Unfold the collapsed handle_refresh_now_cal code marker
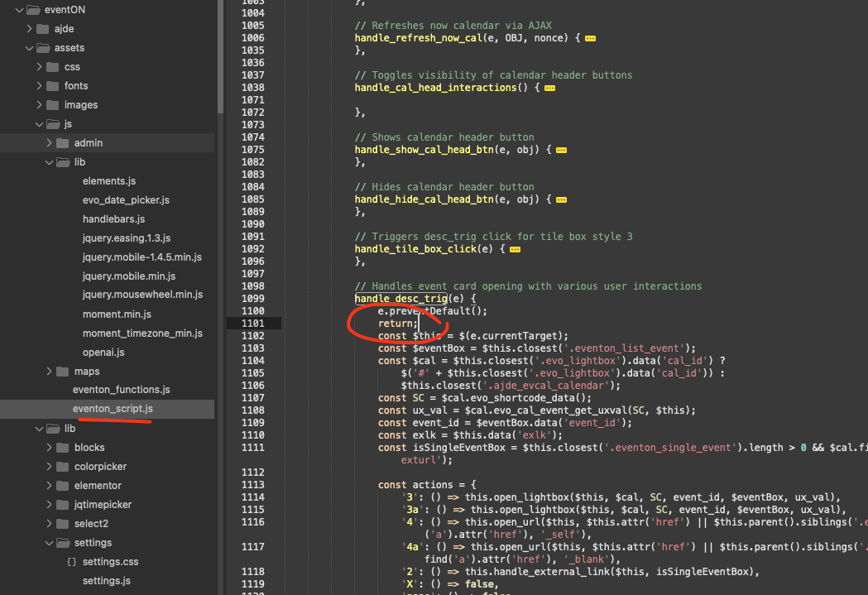Image resolution: width=868 pixels, height=595 pixels. click(590, 39)
